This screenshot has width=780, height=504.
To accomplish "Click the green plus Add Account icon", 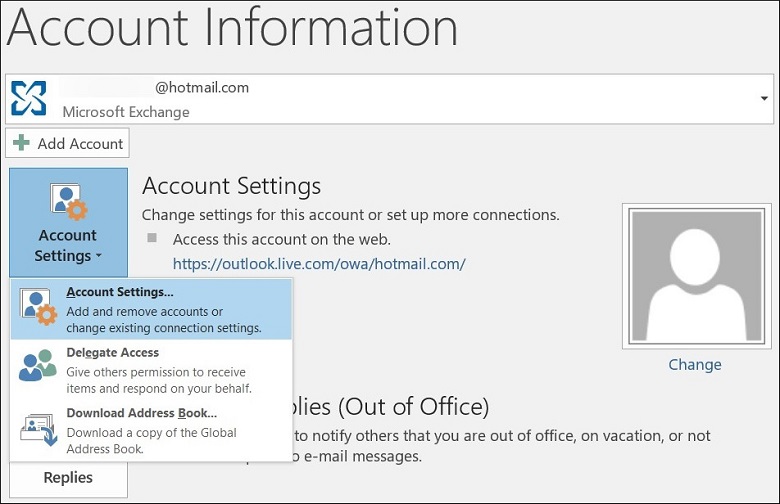I will point(21,143).
